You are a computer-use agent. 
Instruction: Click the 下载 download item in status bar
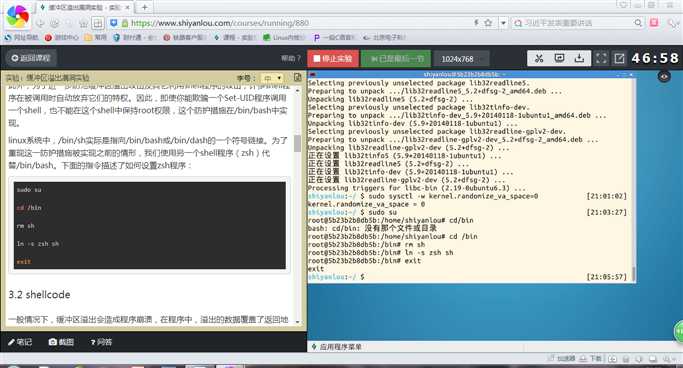(591, 358)
